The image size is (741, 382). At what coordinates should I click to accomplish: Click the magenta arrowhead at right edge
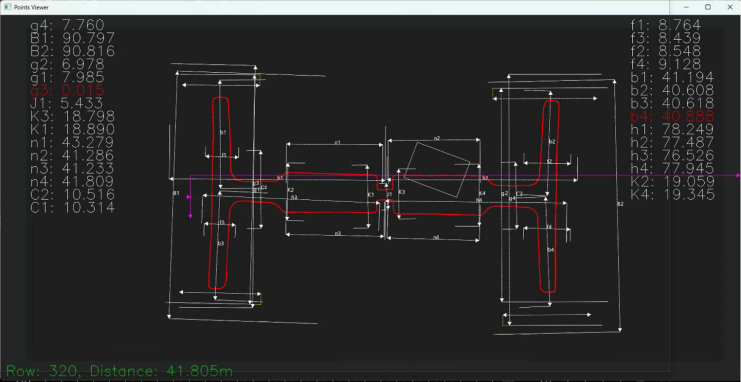point(738,175)
